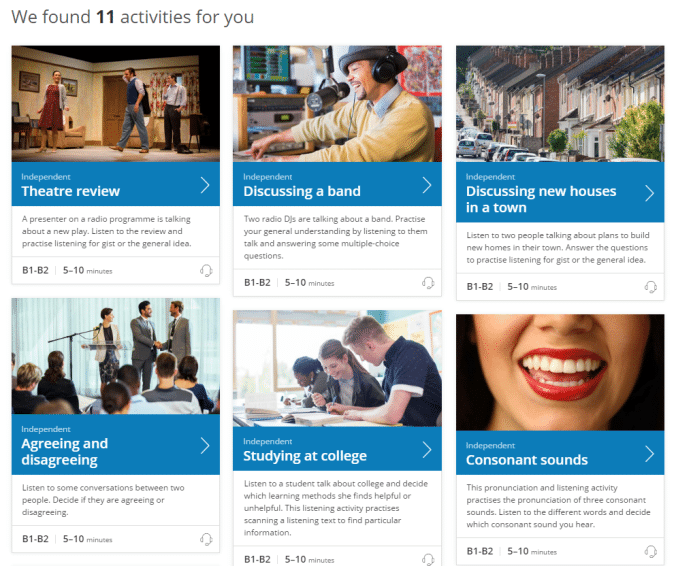Click B1-B2 level on Theatre review card
Image resolution: width=676 pixels, height=566 pixels.
pyautogui.click(x=35, y=270)
